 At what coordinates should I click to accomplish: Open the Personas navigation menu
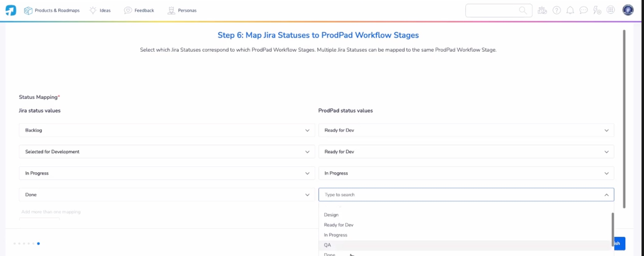[x=182, y=10]
